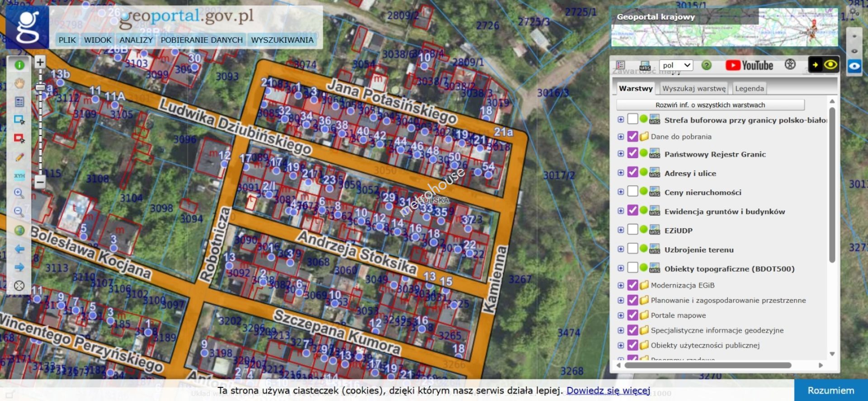
Task: Click the Geoportal krajowy overview minimap
Action: [723, 34]
